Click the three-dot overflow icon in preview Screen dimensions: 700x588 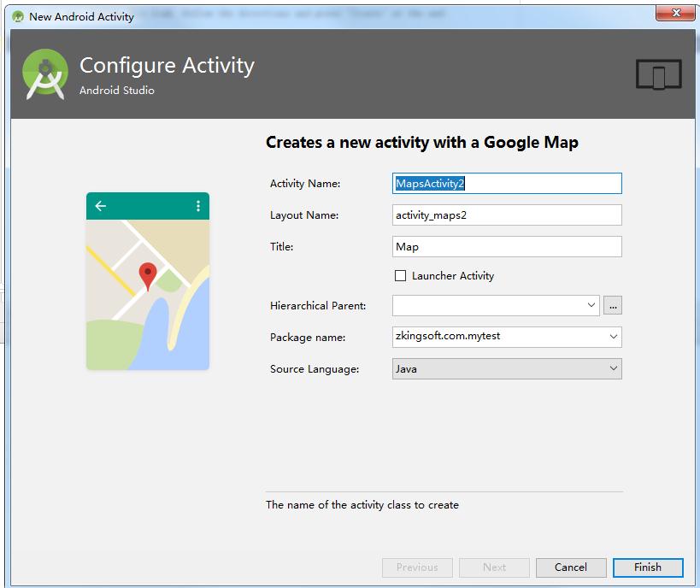(x=198, y=206)
